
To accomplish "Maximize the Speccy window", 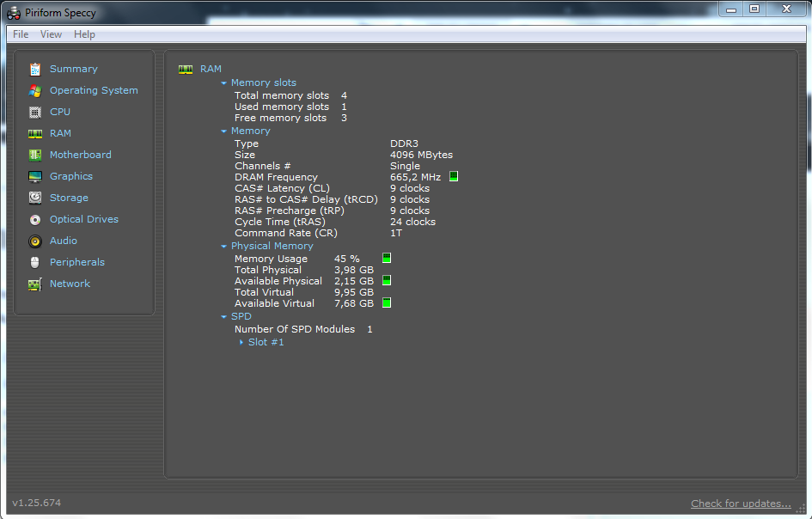I will point(754,9).
